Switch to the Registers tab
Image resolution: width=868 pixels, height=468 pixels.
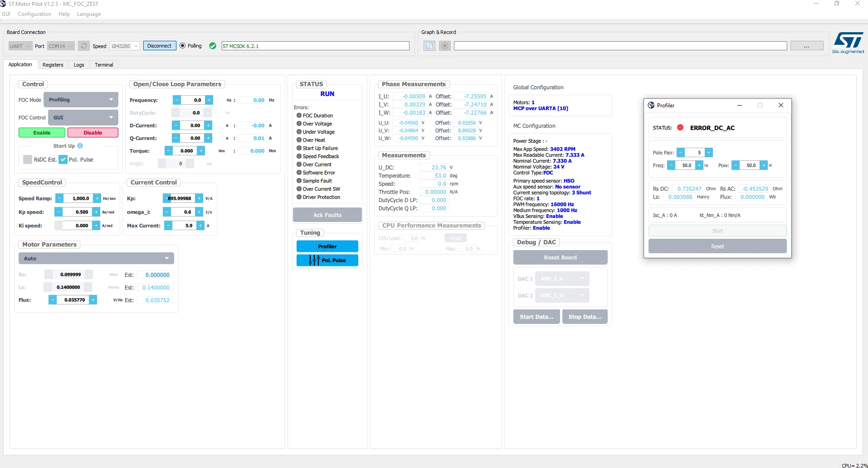(53, 65)
